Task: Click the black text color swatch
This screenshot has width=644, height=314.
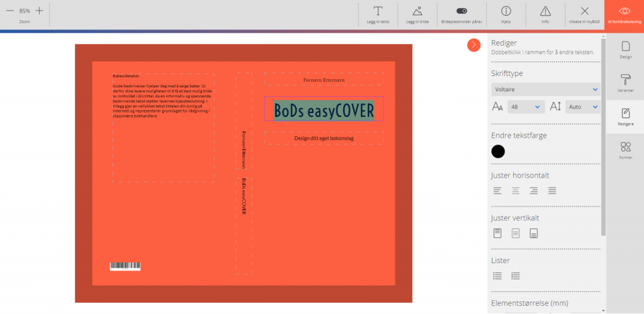Action: click(x=498, y=151)
